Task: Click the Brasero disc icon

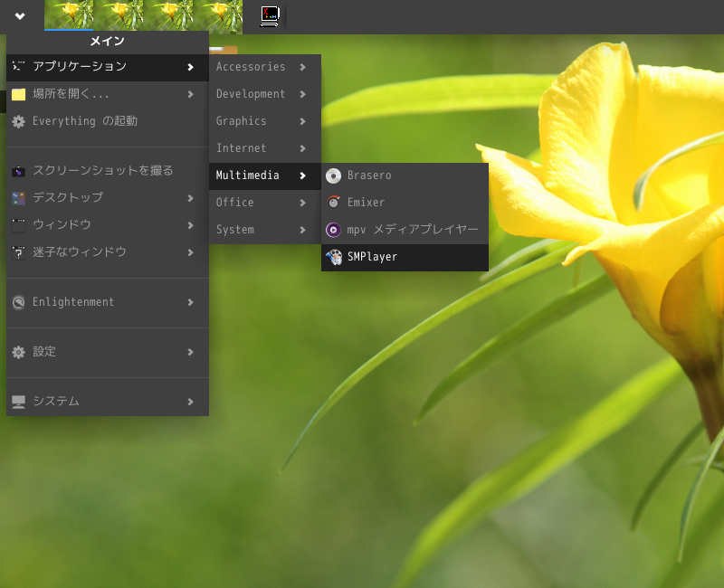Action: [x=333, y=175]
